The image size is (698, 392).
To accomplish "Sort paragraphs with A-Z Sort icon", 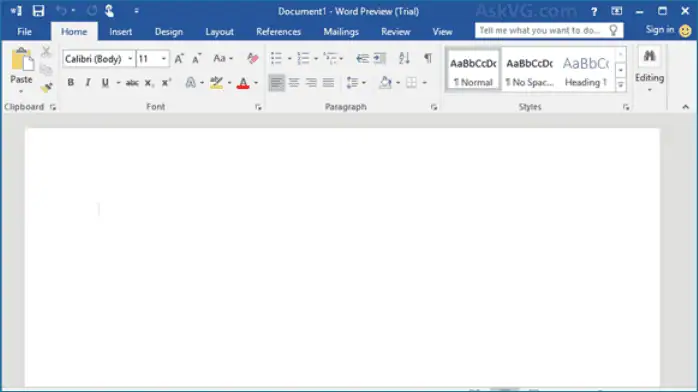I will (x=404, y=58).
